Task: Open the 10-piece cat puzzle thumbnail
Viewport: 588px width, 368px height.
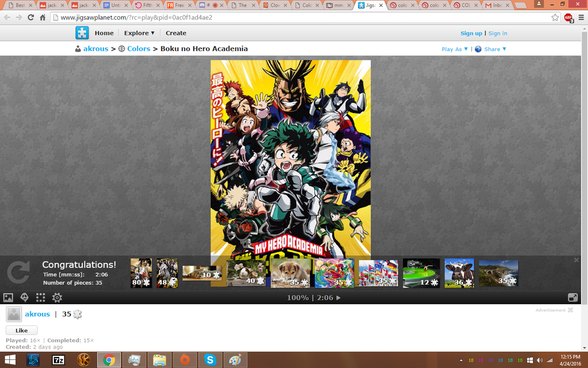Action: point(202,273)
